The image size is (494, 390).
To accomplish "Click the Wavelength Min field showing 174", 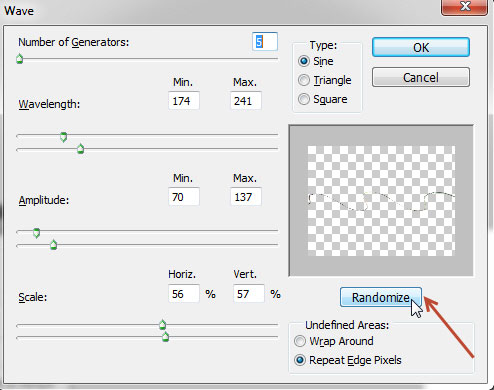I will pyautogui.click(x=184, y=101).
